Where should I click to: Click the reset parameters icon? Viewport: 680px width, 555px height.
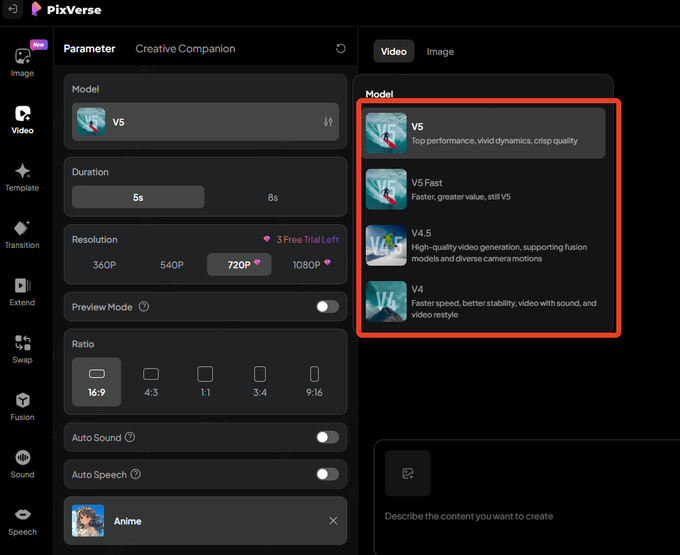341,48
